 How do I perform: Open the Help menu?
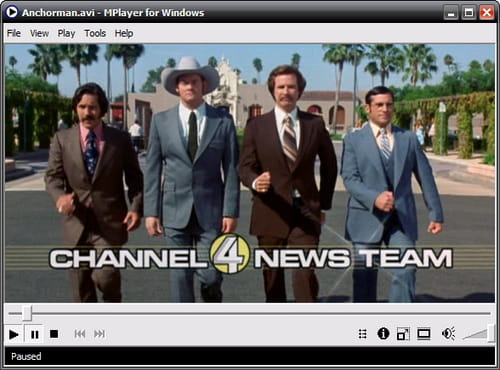pos(124,33)
